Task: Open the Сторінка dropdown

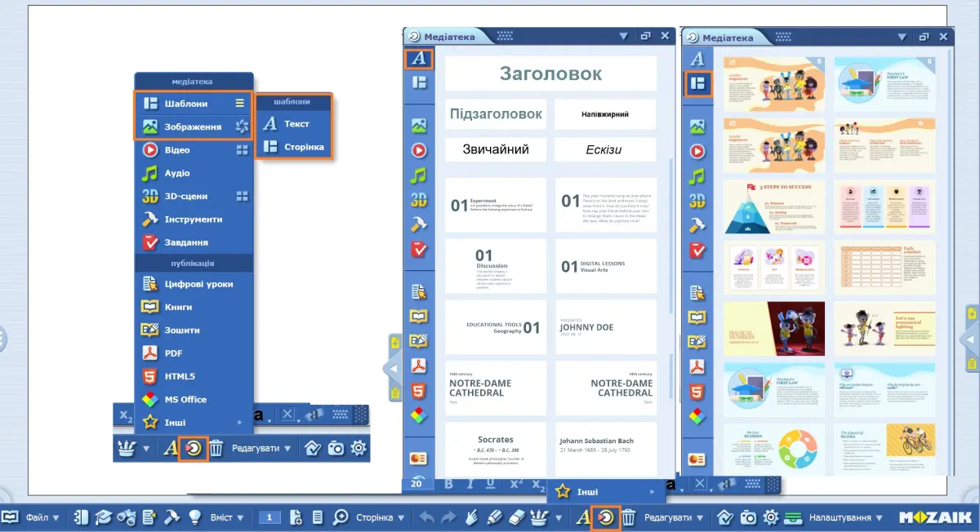Action: 381,517
